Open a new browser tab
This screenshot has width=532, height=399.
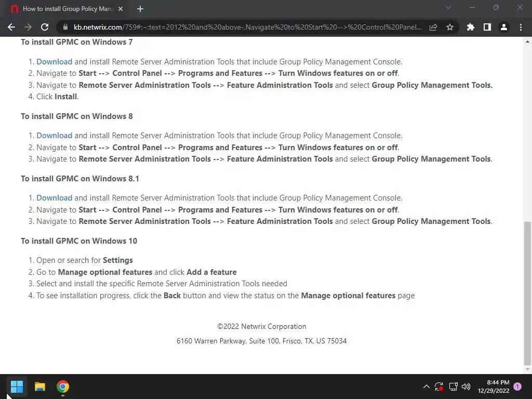pos(140,9)
